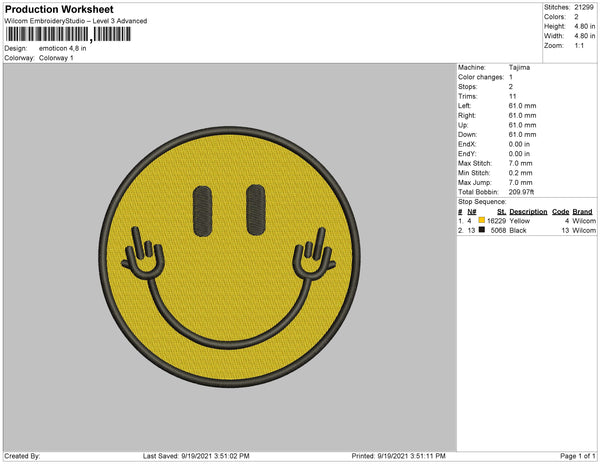Click the Stops value 2
600x464 pixels.
(510, 86)
